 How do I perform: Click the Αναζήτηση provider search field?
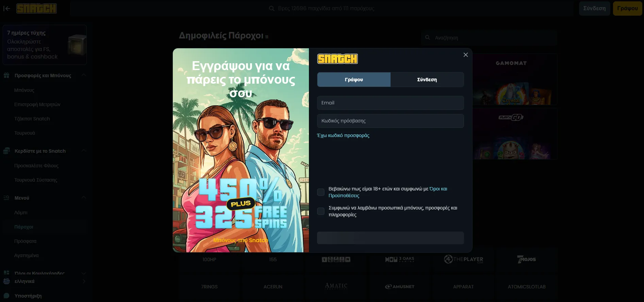coord(489,38)
